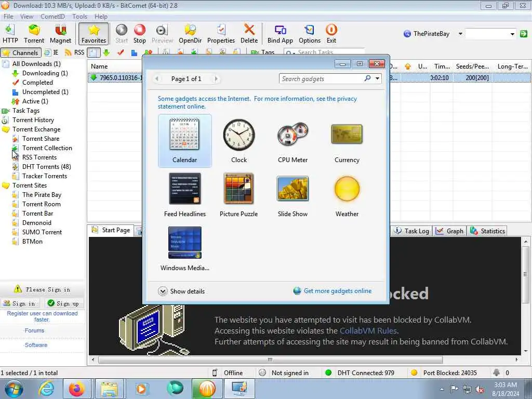Open the File menu
The height and width of the screenshot is (399, 532).
point(8,16)
